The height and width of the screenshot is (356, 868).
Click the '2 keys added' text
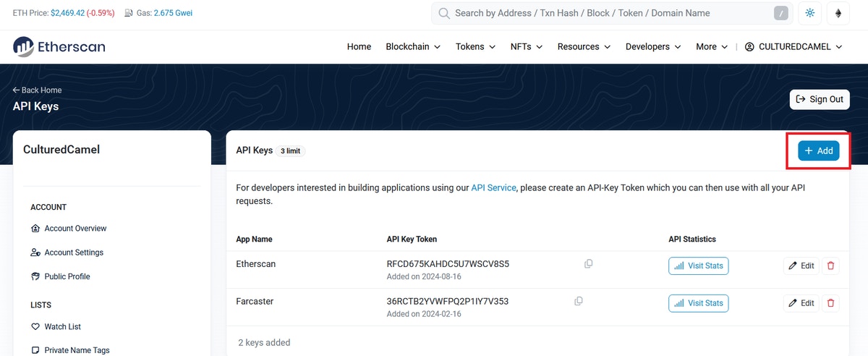coord(264,342)
